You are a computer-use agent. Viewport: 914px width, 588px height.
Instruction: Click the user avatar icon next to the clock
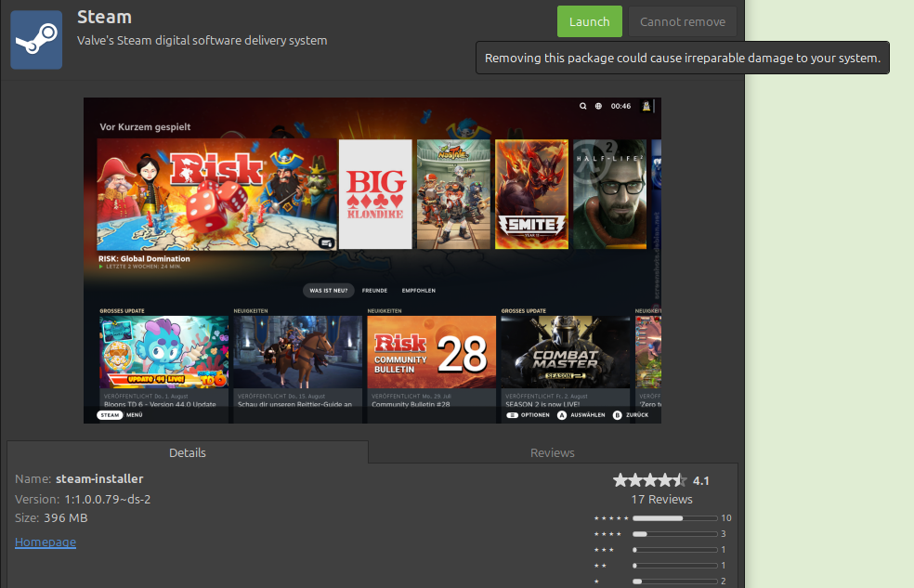click(646, 106)
